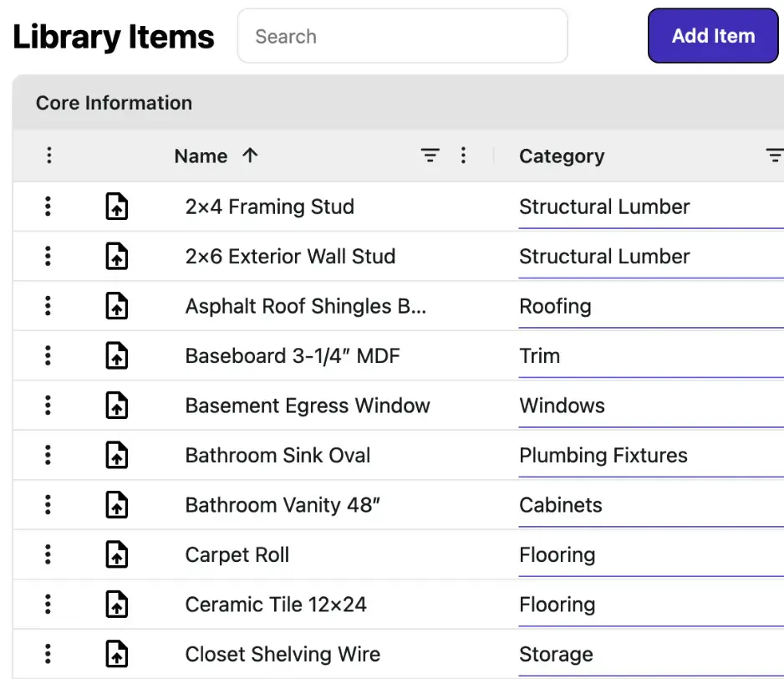Select the file icon beside Carpet Roll

point(116,554)
